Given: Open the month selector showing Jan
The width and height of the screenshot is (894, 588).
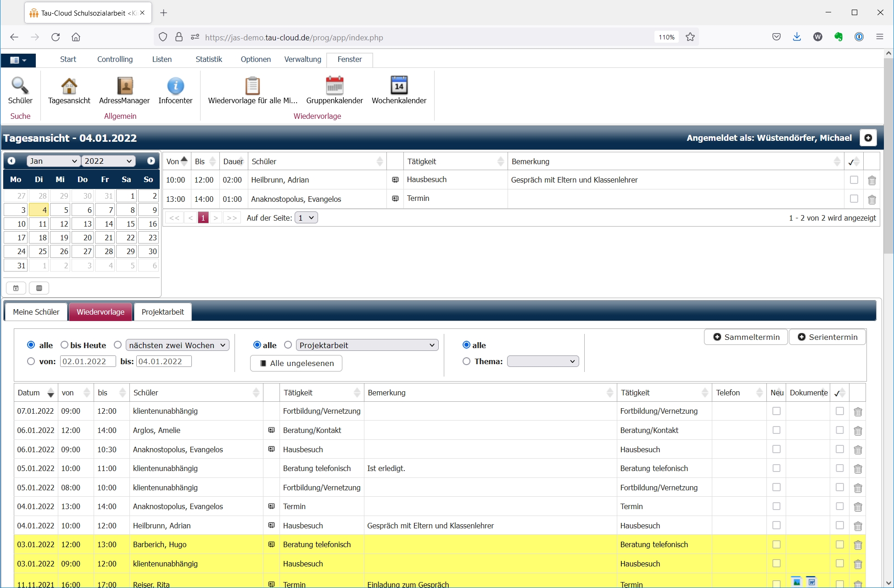Looking at the screenshot, I should click(53, 161).
